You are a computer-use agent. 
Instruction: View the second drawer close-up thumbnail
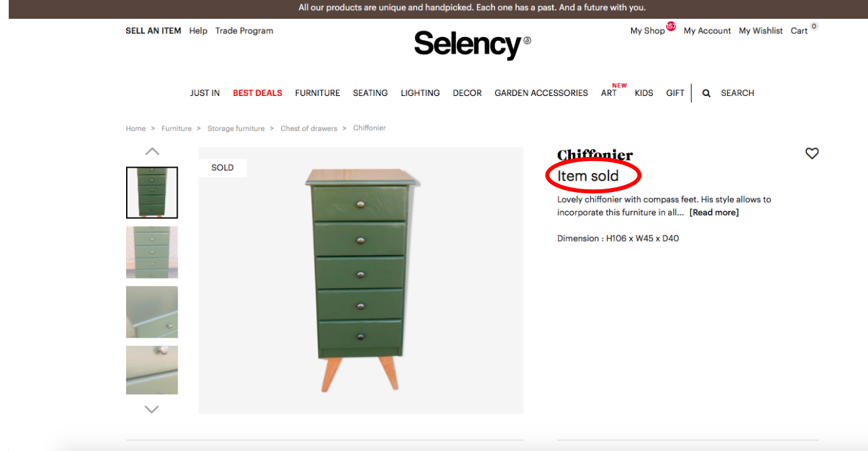click(x=152, y=252)
